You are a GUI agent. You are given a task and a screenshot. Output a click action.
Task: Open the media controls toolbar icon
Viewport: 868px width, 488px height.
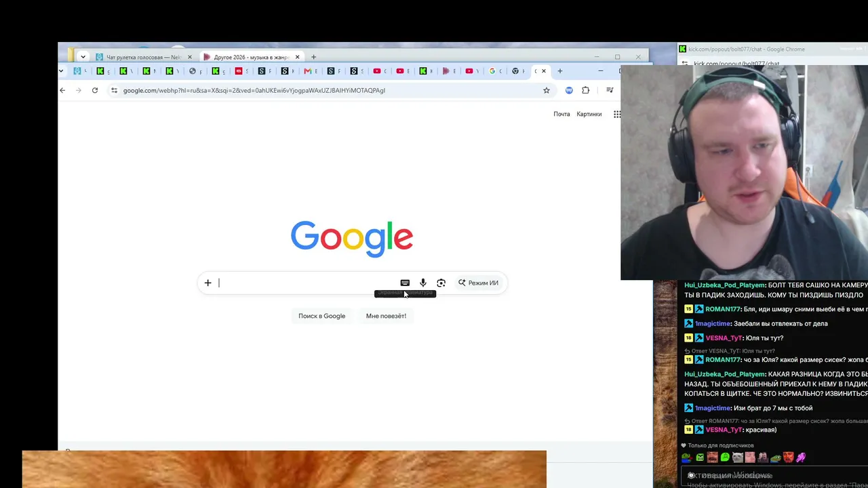tap(610, 90)
